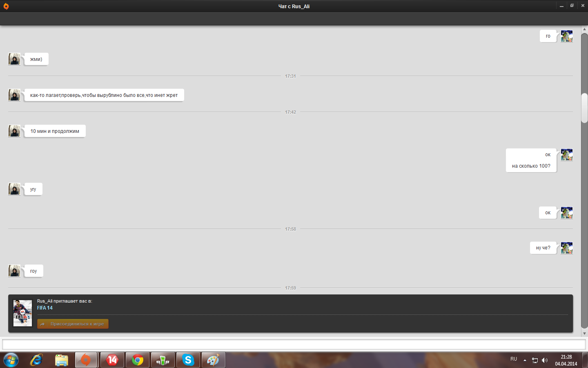Open Paint from taskbar
This screenshot has height=368, width=588.
214,360
